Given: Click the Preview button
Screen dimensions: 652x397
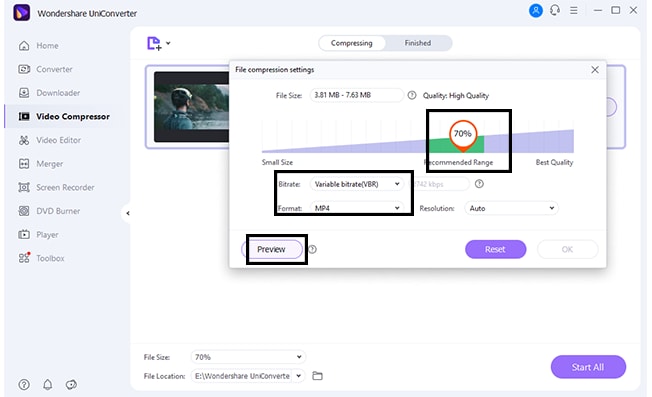Looking at the screenshot, I should [x=272, y=249].
